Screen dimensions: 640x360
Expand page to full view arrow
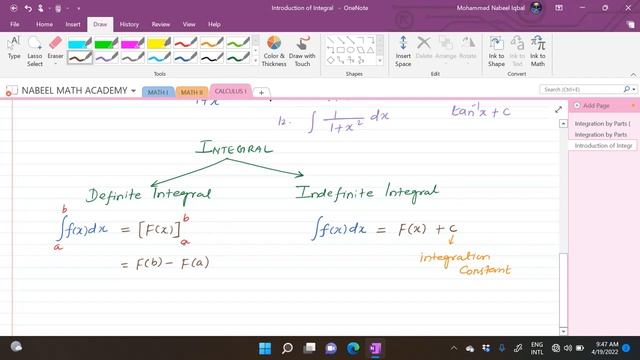tap(558, 109)
